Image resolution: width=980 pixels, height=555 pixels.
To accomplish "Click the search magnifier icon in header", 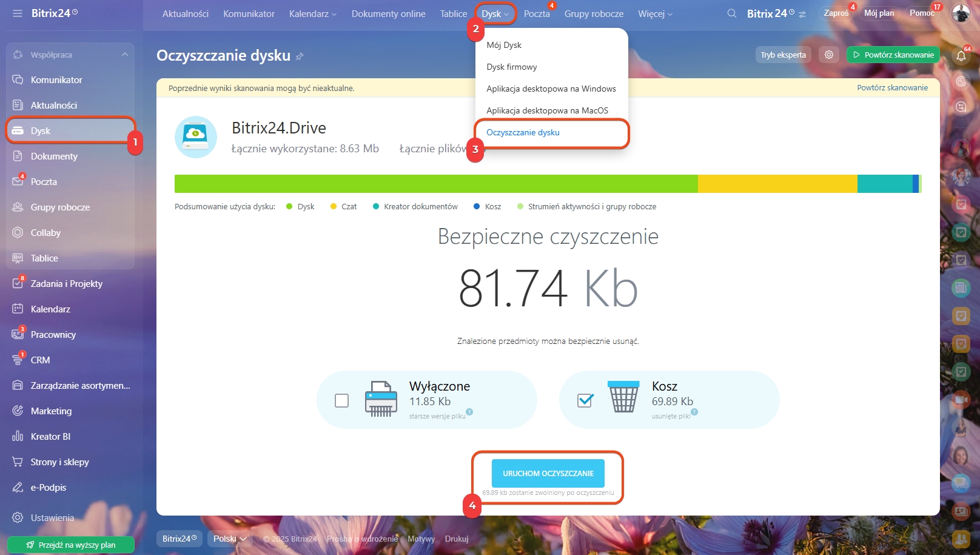I will pyautogui.click(x=732, y=13).
